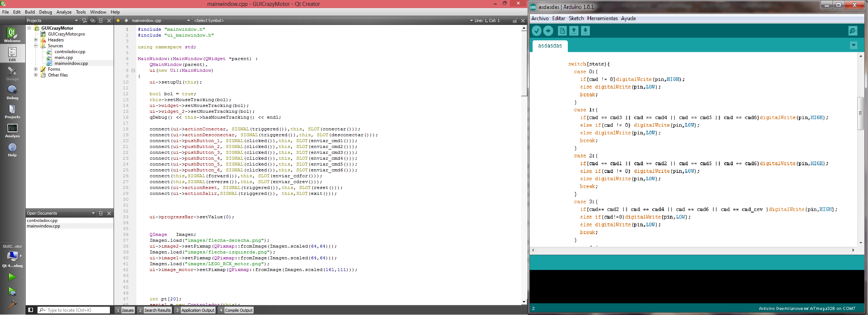This screenshot has height=315, width=868.
Task: Click the Arduino Verify checkmark button
Action: tap(537, 31)
